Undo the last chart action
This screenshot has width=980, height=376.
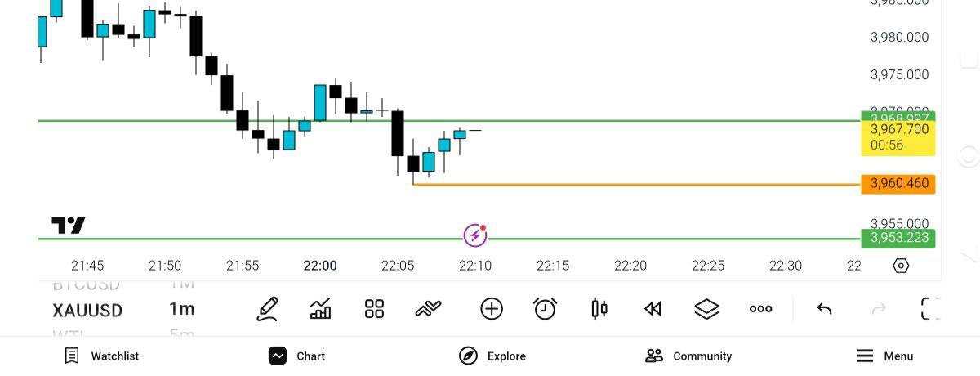[x=825, y=309]
